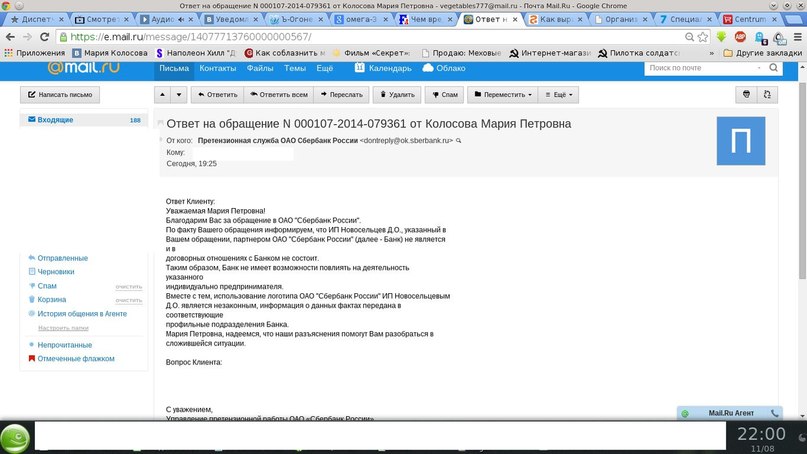Viewport: 807px width, 454px height.
Task: Click the mail search magnifier icon
Action: tap(774, 68)
